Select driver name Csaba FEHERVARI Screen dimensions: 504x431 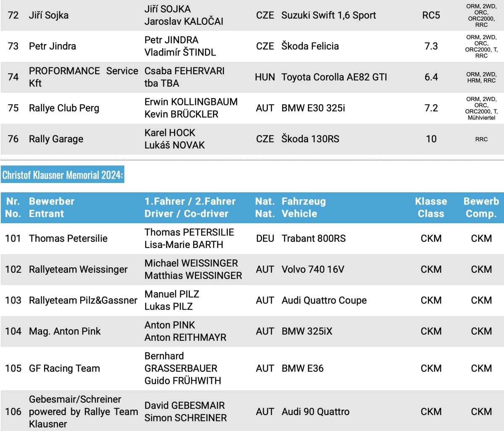(184, 71)
